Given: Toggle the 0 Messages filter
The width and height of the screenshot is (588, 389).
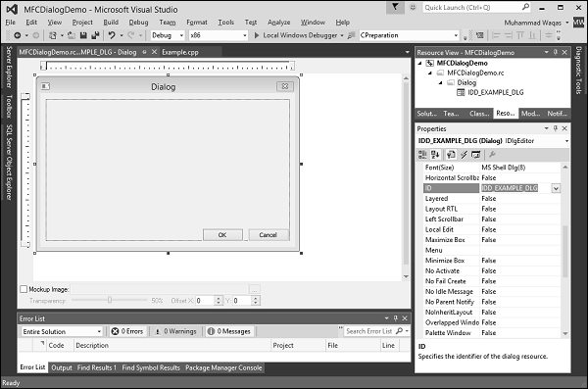Looking at the screenshot, I should 229,331.
